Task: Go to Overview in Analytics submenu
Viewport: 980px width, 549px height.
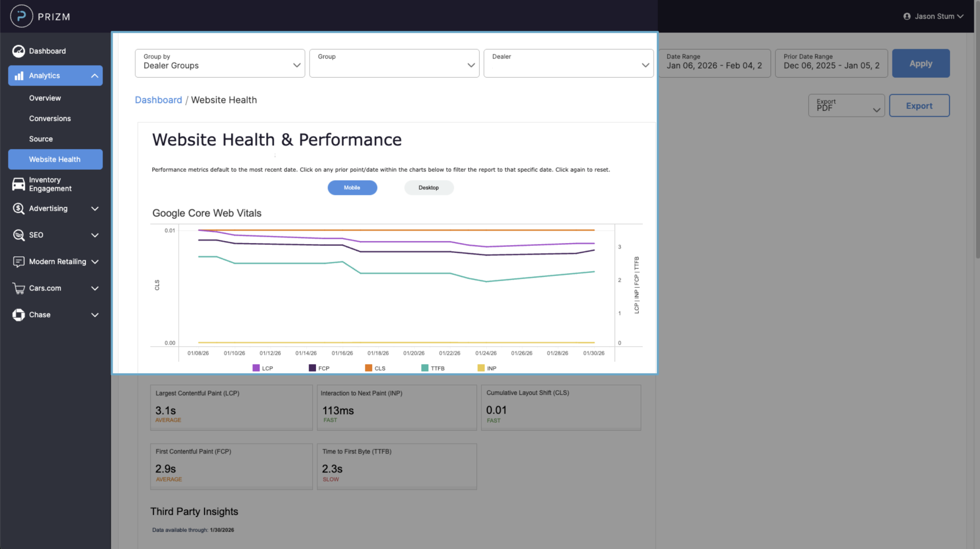Action: pos(45,98)
